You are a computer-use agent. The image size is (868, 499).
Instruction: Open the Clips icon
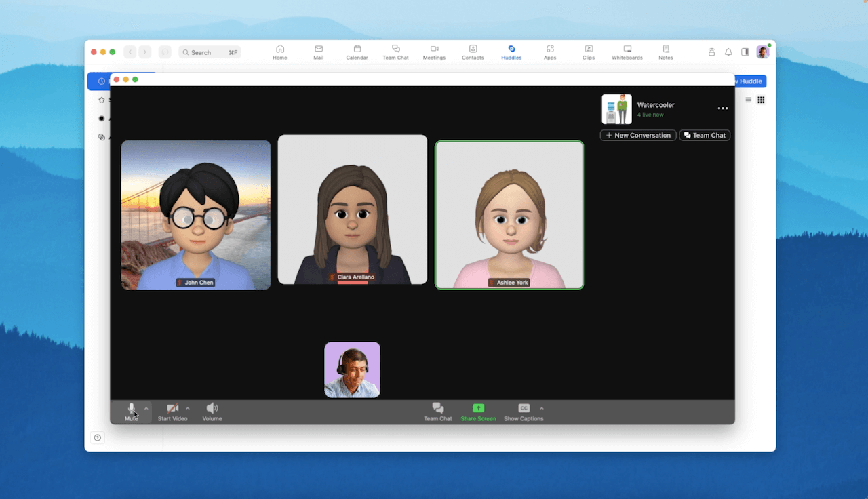(588, 52)
